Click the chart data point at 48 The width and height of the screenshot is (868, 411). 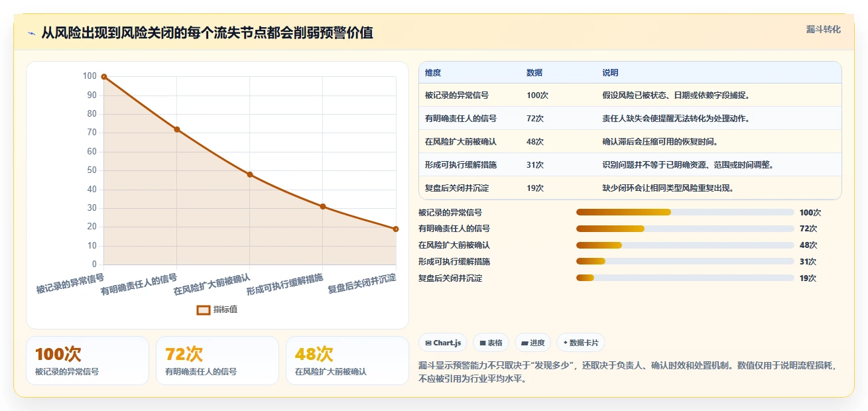click(250, 174)
